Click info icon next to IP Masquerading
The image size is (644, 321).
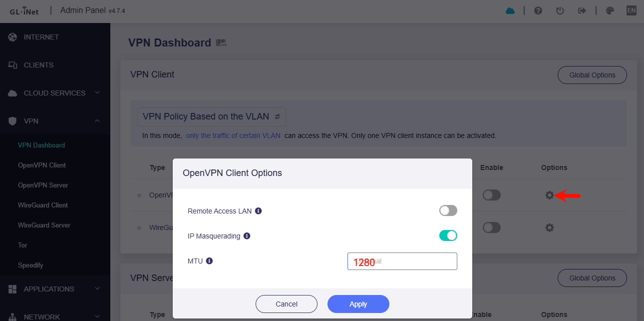point(247,236)
